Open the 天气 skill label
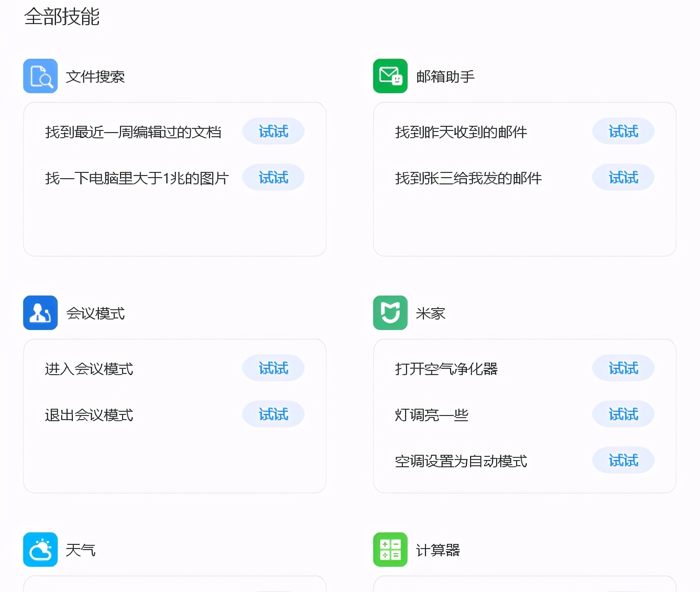This screenshot has height=592, width=700. pyautogui.click(x=80, y=550)
